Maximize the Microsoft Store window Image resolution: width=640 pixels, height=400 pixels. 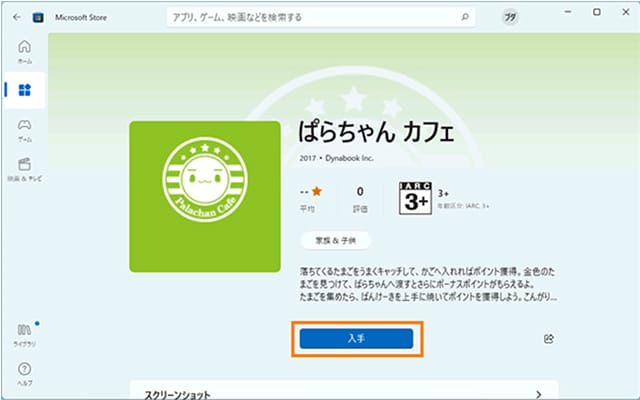pyautogui.click(x=596, y=12)
